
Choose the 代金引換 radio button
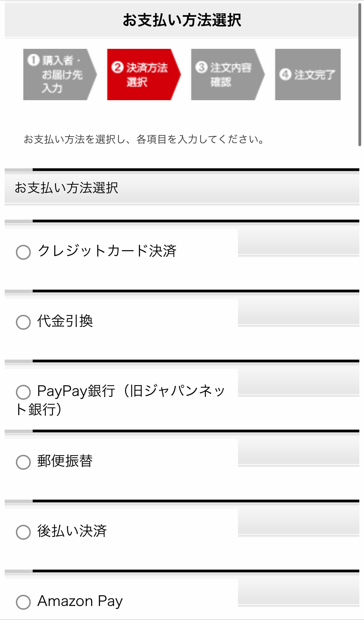coord(23,322)
